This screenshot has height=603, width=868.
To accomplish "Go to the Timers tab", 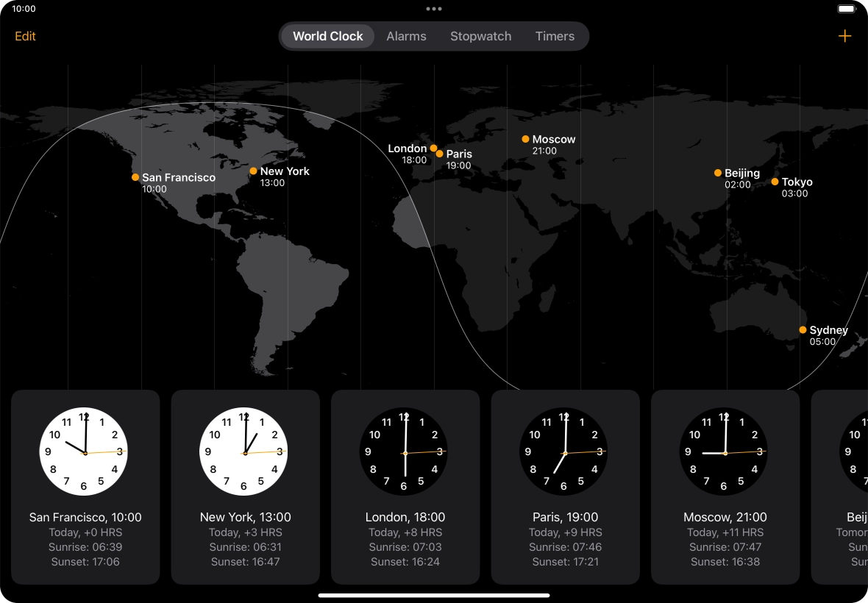I will pyautogui.click(x=555, y=36).
